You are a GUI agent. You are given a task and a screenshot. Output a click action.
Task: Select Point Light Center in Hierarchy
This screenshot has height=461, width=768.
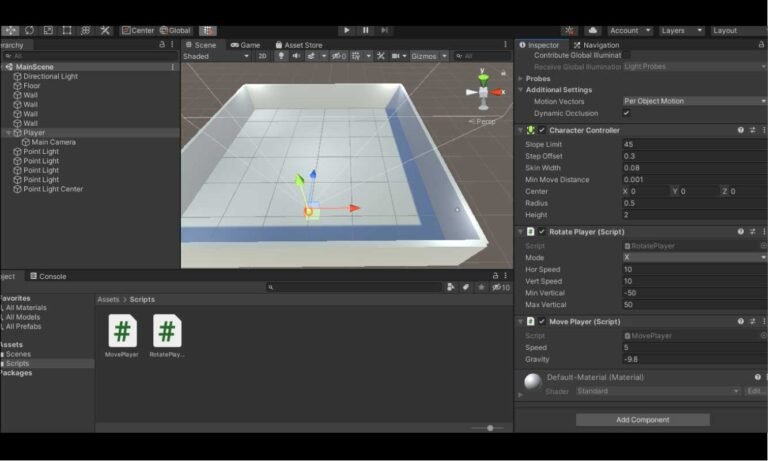click(x=53, y=189)
